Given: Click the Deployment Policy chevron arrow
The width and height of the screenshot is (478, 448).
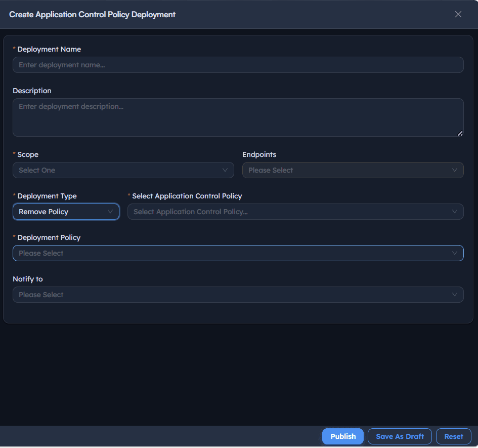Looking at the screenshot, I should [455, 253].
